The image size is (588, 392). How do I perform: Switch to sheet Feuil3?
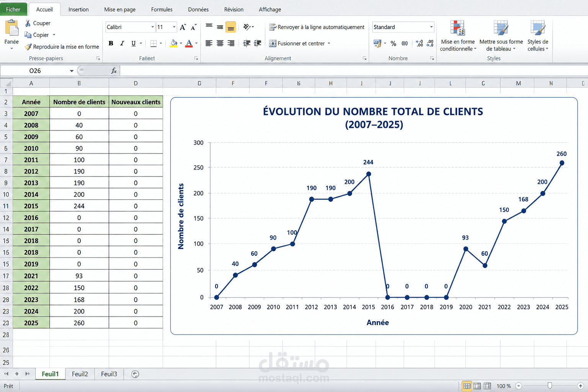[x=109, y=374]
